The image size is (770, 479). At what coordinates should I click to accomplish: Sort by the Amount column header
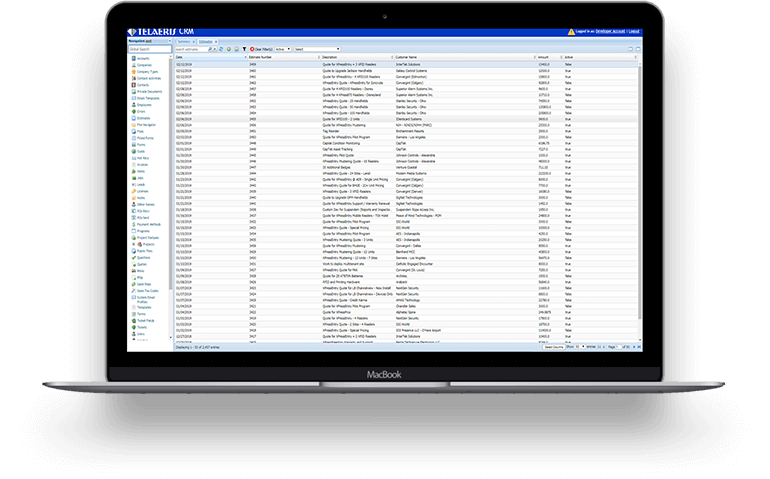(x=550, y=57)
